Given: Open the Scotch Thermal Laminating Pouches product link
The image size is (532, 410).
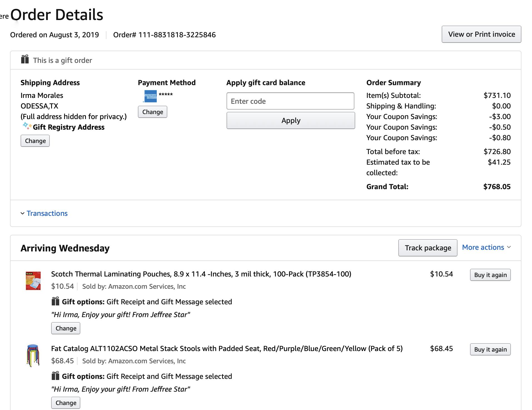Looking at the screenshot, I should [x=201, y=274].
